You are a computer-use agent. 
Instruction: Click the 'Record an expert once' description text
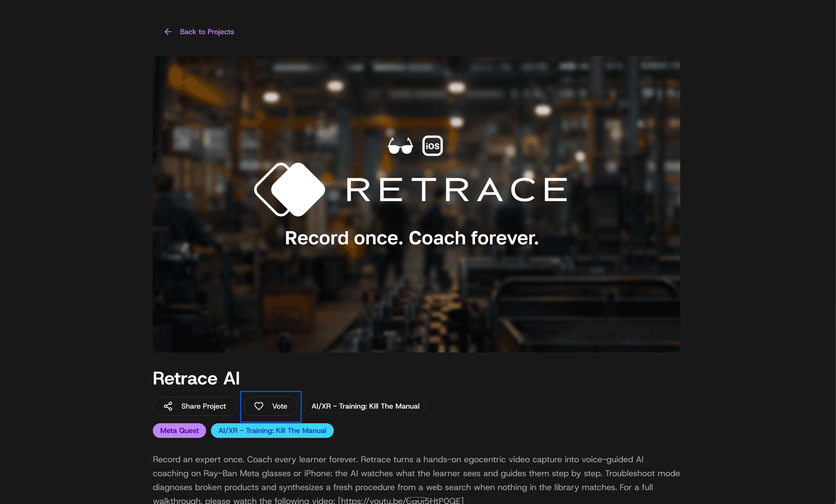coord(416,480)
